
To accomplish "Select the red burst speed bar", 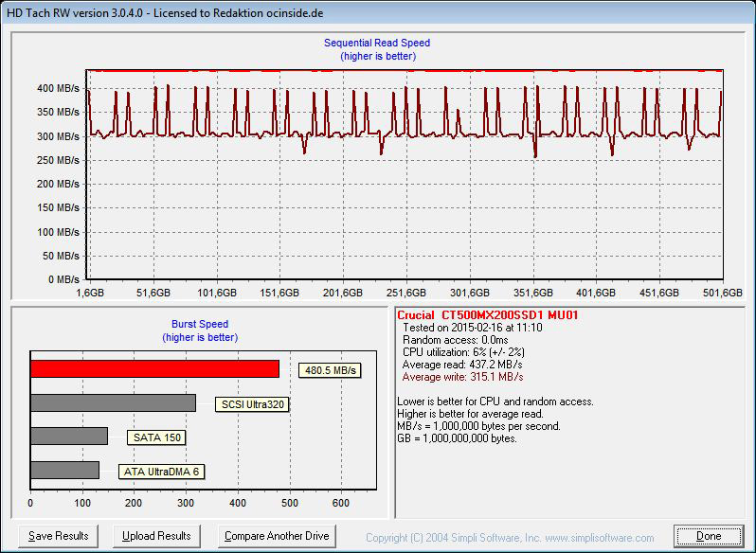I will [x=154, y=369].
